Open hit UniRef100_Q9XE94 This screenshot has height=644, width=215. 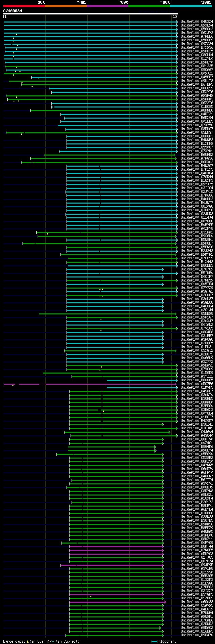[x=197, y=26]
